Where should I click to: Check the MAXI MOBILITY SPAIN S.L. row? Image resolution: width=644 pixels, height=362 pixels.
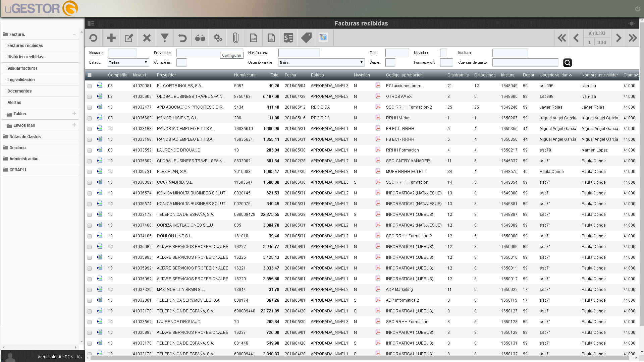pyautogui.click(x=90, y=290)
